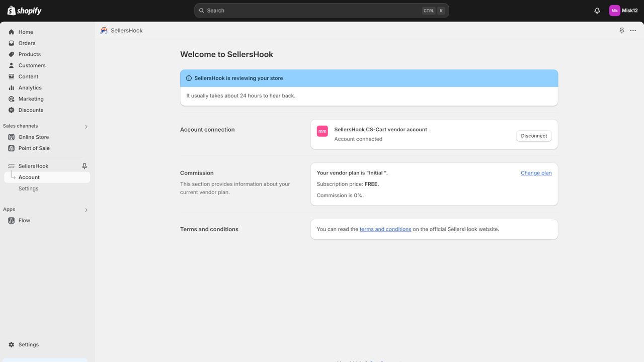Viewport: 644px width, 362px height.
Task: Click the Misk12 store name
Action: [630, 11]
